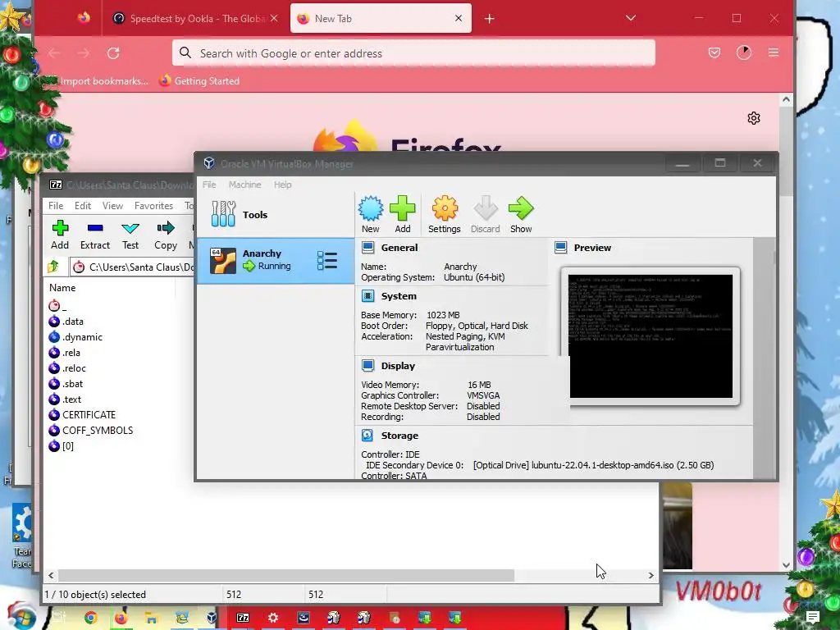840x630 pixels.
Task: Open VirtualBox Machine menu
Action: [x=244, y=185]
